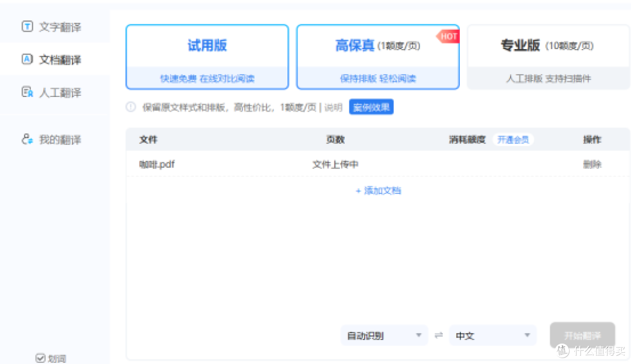Click the My Translations person icon

coord(27,139)
